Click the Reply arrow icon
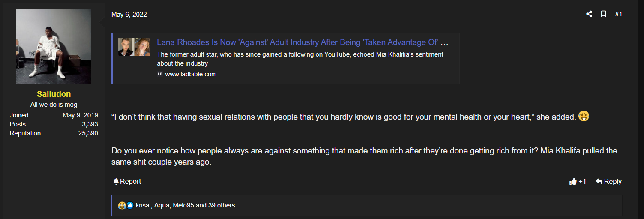This screenshot has height=219, width=644. (x=599, y=182)
